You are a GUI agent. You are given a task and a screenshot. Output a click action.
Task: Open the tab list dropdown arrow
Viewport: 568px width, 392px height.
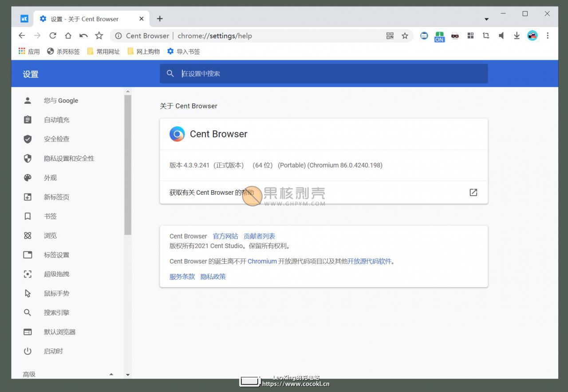[x=486, y=19]
